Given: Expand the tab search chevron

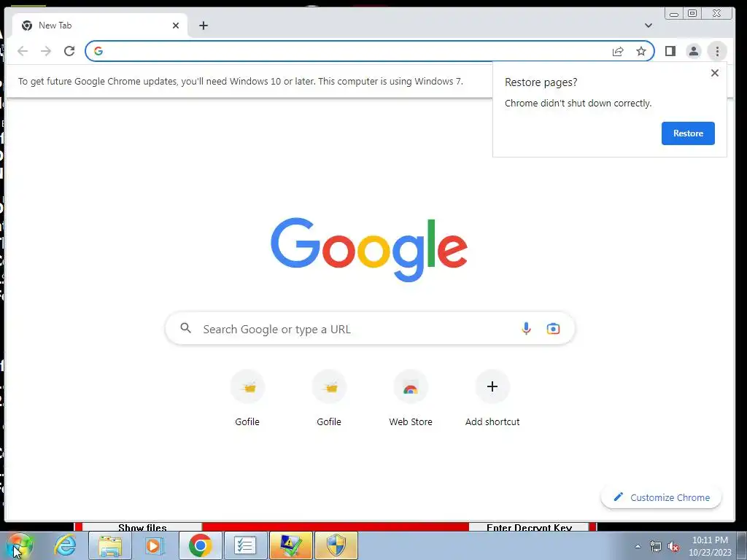Looking at the screenshot, I should click(649, 26).
